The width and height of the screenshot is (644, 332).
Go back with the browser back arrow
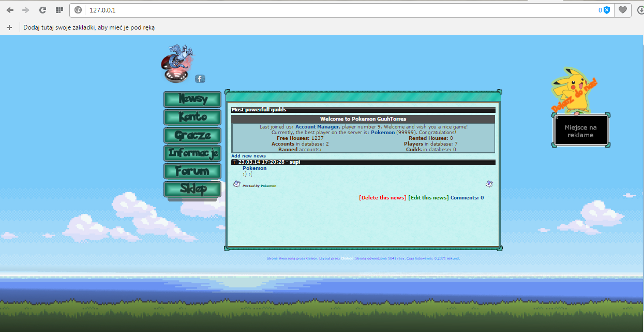tap(10, 10)
